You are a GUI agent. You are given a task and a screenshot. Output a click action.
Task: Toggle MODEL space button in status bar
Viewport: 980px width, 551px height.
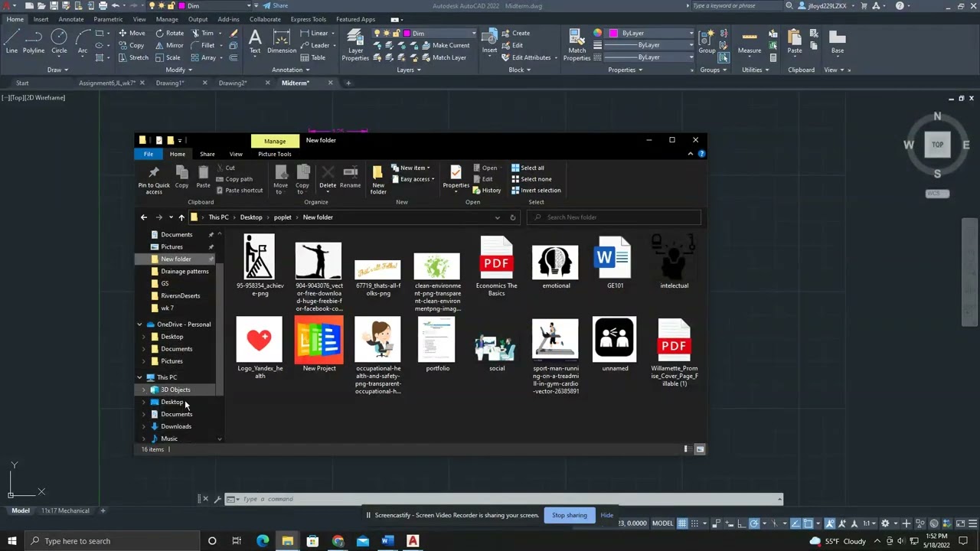[662, 523]
